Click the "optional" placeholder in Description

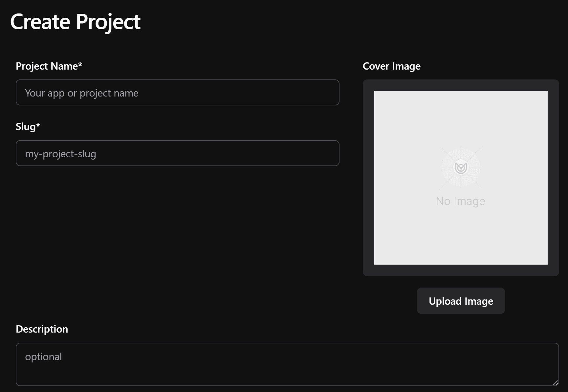(x=43, y=357)
